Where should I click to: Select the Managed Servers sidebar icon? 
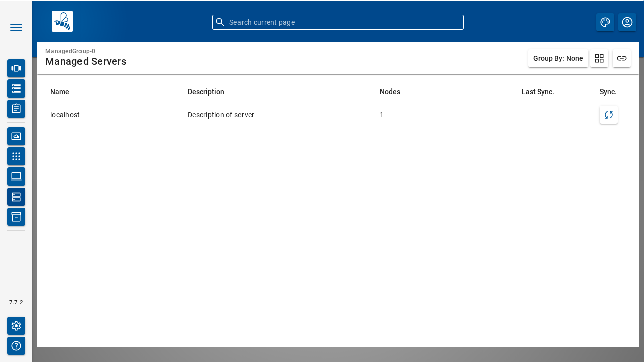[x=16, y=197]
